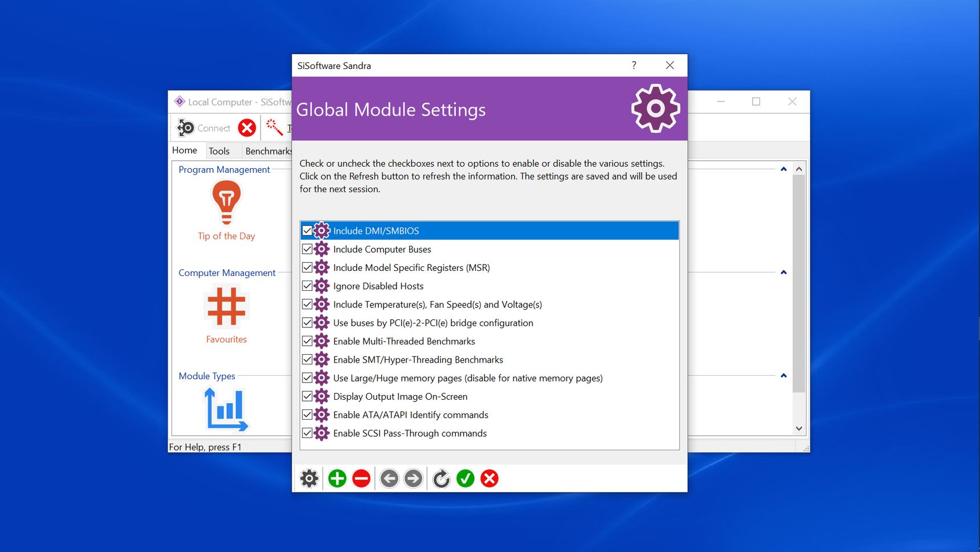Select the Include Computer Buses row text
The width and height of the screenshot is (980, 552).
[x=382, y=249]
